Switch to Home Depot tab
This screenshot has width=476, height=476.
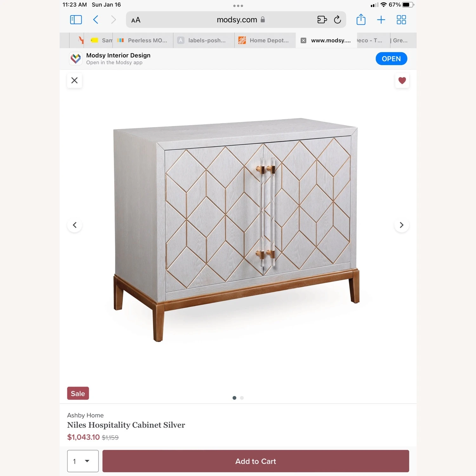[x=265, y=40]
